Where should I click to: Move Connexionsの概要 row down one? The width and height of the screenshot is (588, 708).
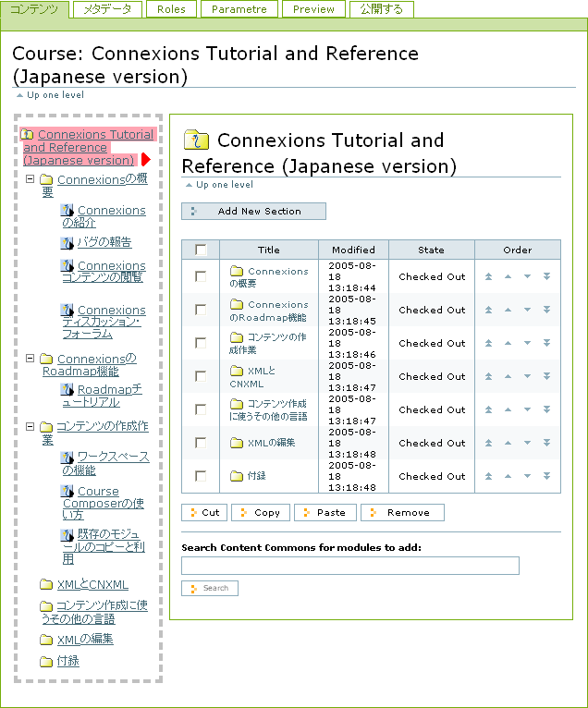click(x=528, y=276)
